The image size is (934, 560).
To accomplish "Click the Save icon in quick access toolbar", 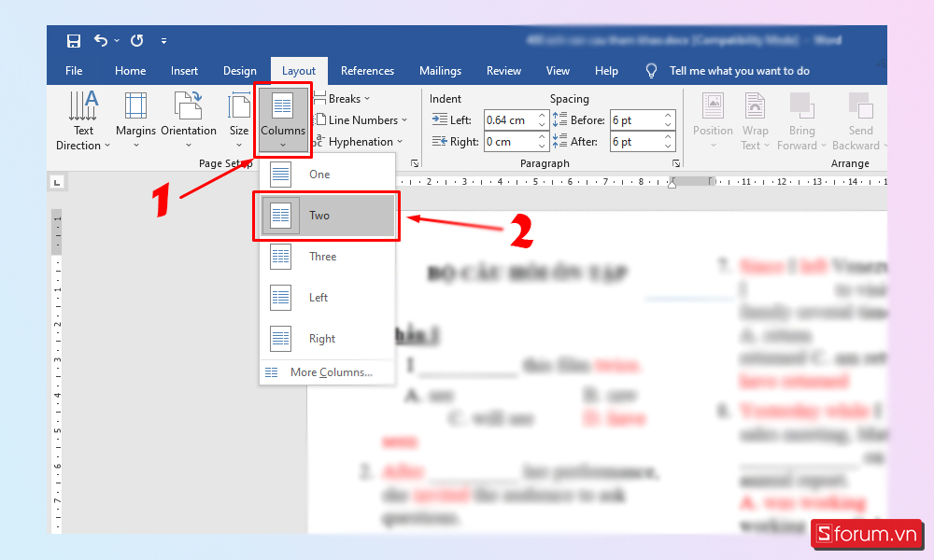I will 73,40.
